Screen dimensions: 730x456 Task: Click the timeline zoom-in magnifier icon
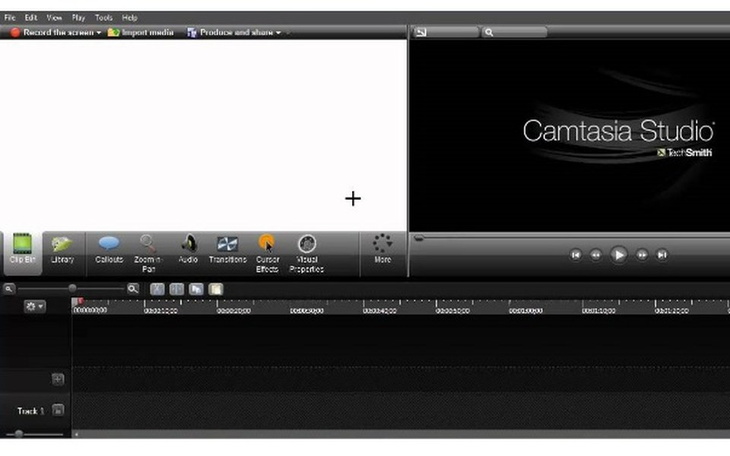point(133,289)
